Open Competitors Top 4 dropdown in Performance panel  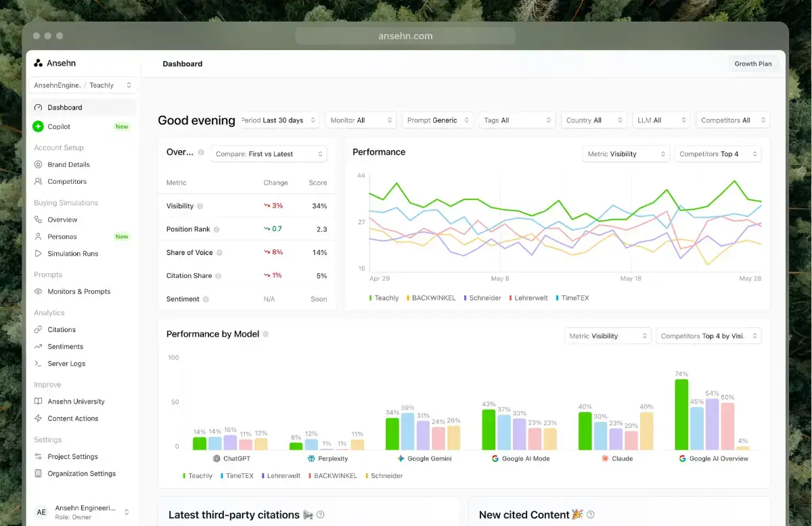pyautogui.click(x=718, y=154)
